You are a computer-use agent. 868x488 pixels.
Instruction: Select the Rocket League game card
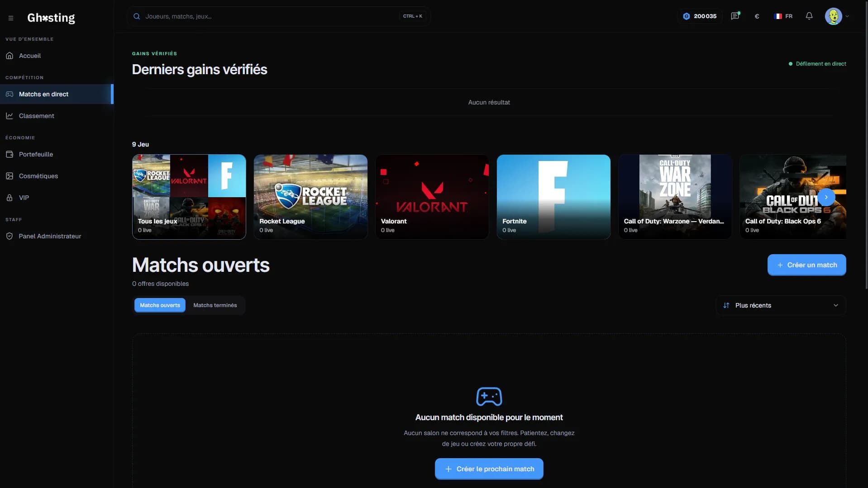coord(310,197)
